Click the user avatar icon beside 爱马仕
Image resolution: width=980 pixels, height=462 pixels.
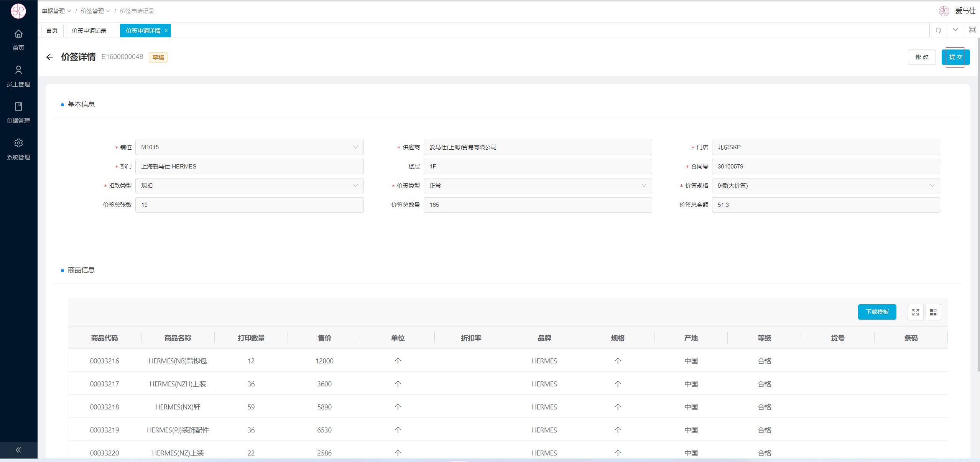click(x=944, y=11)
